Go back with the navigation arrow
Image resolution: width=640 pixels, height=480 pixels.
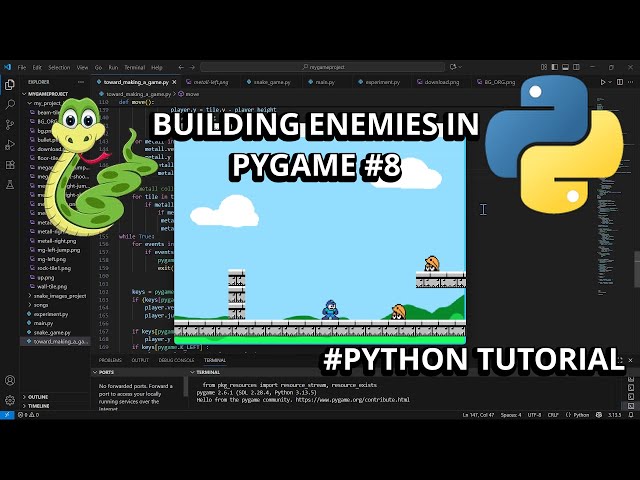pyautogui.click(x=181, y=67)
